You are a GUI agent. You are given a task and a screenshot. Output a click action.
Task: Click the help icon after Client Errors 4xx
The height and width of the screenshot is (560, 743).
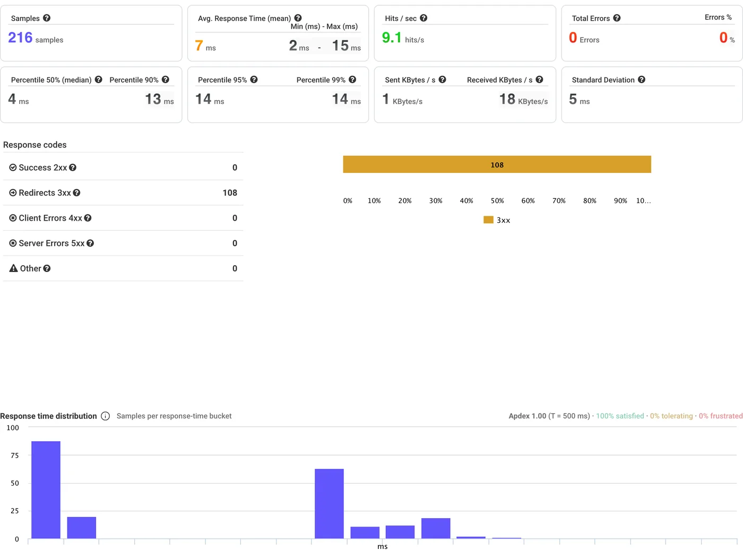coord(88,218)
